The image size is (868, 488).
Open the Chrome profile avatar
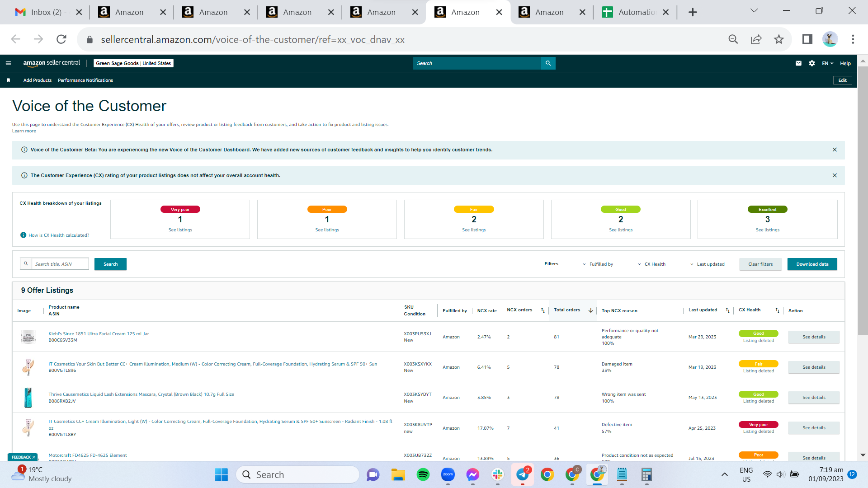pyautogui.click(x=830, y=39)
